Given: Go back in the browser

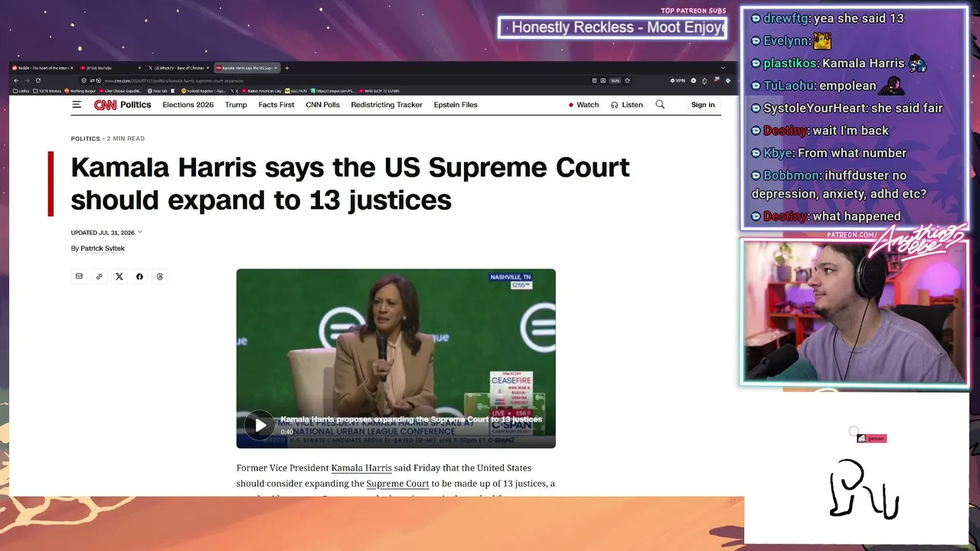Looking at the screenshot, I should point(16,80).
